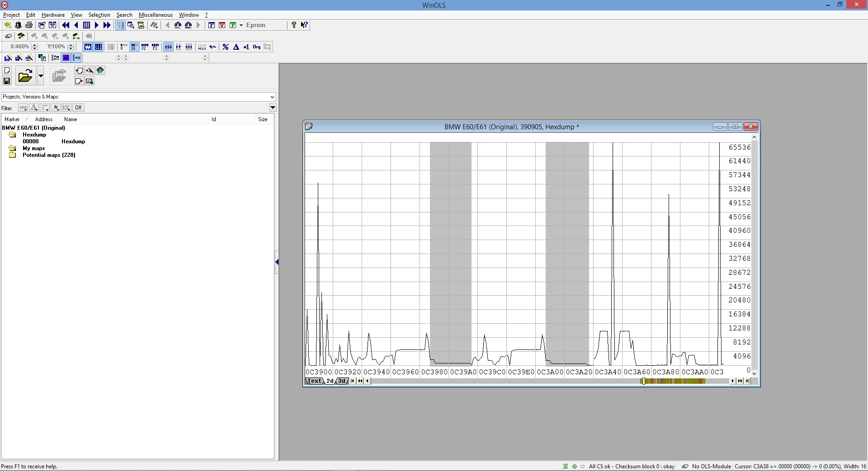Click the export file page icon
This screenshot has width=868, height=471.
click(x=79, y=81)
